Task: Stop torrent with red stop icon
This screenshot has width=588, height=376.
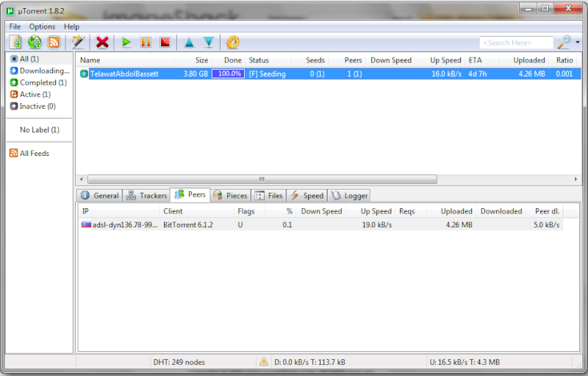Action: tap(165, 43)
